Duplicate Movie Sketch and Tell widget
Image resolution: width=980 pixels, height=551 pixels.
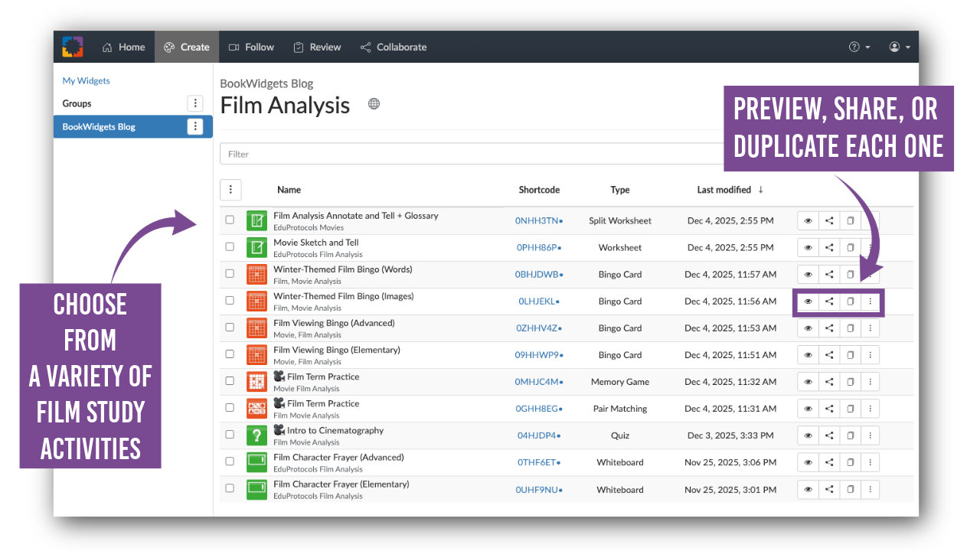[849, 247]
